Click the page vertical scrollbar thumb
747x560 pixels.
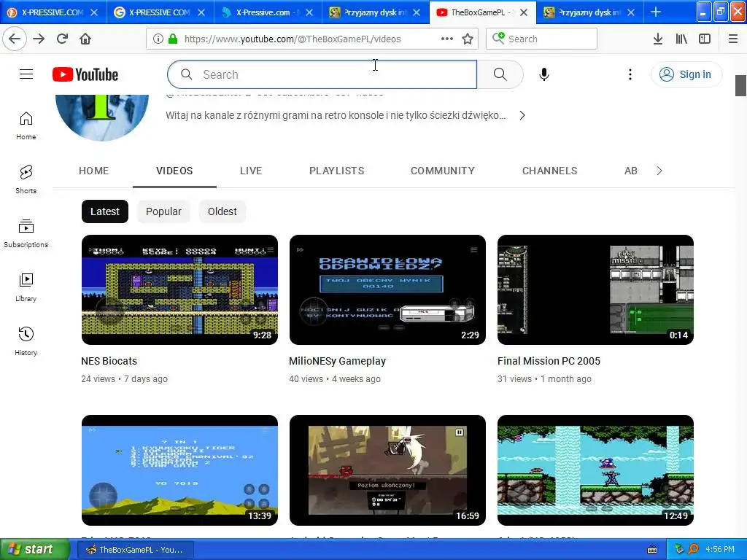(740, 86)
